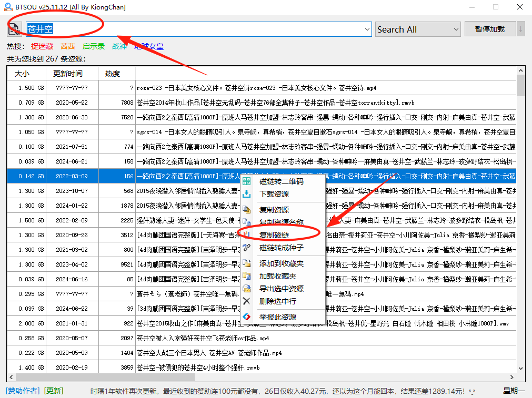Click the chain-link icon for 磁链转成种子

(x=247, y=248)
